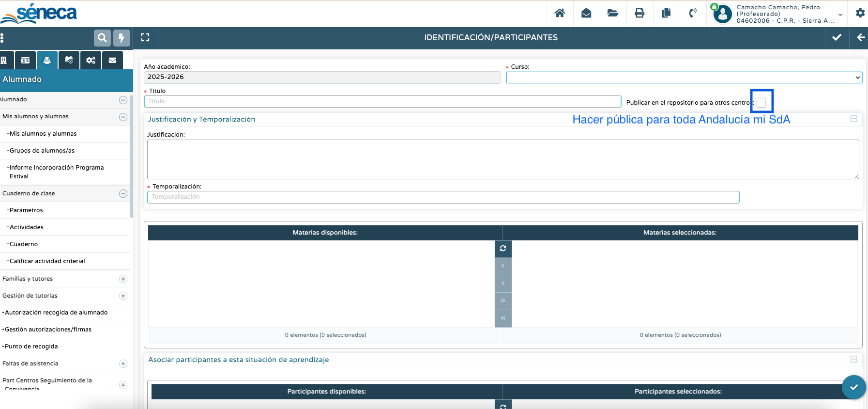Check 'Publicar en el repositorio para otros centros'
This screenshot has width=868, height=409.
coord(761,102)
